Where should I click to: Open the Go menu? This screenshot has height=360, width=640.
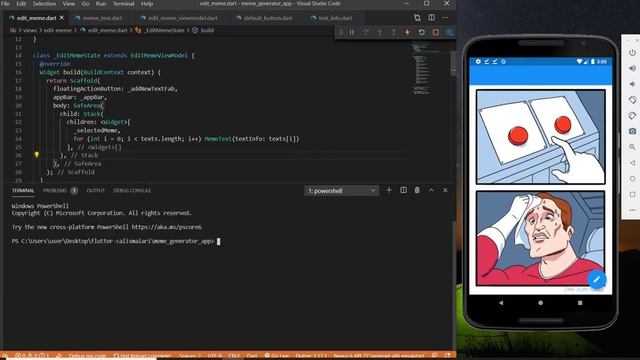click(85, 4)
